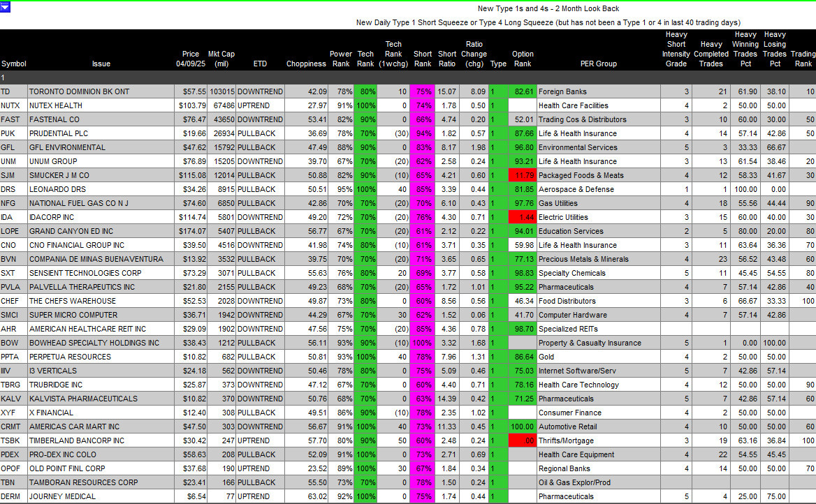The height and width of the screenshot is (504, 816).
Task: Click SENSIENT TECHNOLOGIES CORP
Action: click(x=85, y=273)
